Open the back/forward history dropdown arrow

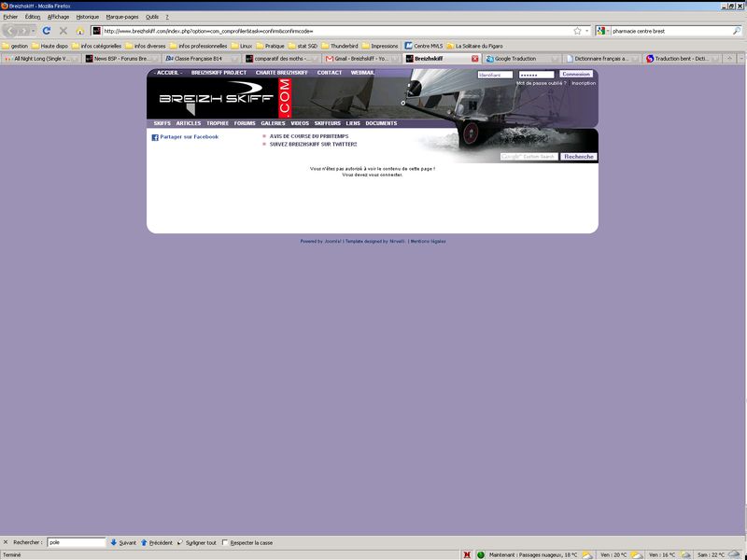(x=33, y=31)
